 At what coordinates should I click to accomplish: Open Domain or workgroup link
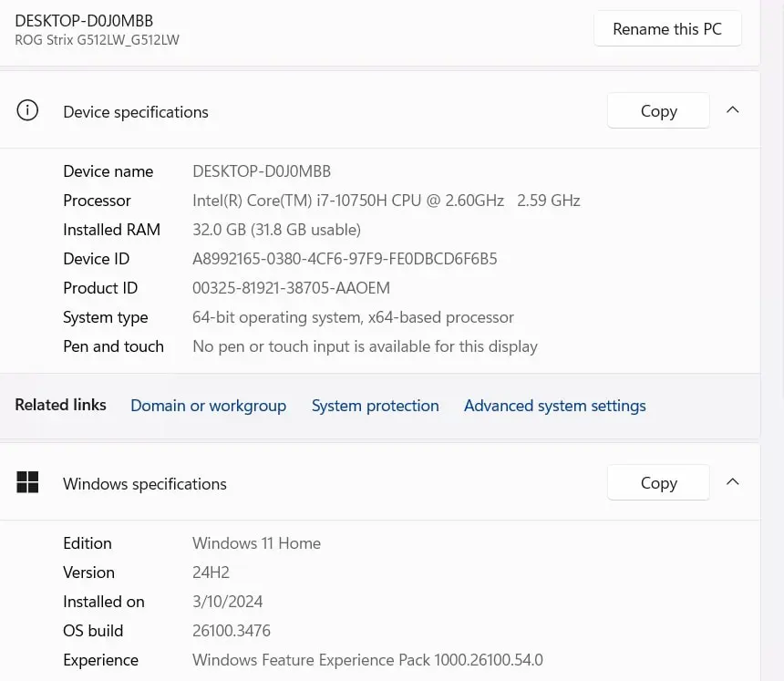point(209,406)
